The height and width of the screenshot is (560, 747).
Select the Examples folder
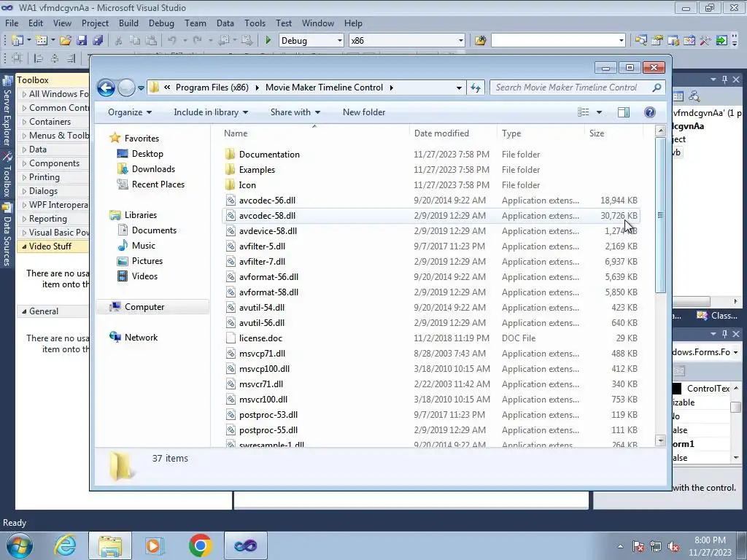pos(257,169)
